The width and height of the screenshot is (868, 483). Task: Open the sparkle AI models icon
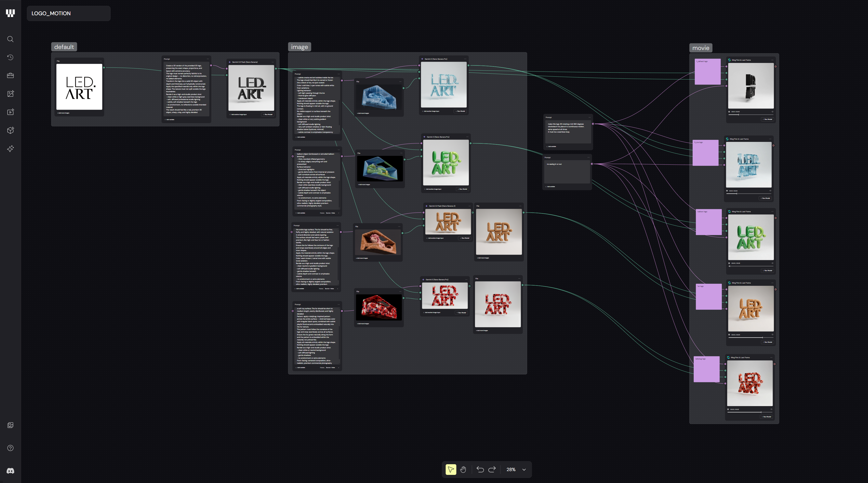point(10,149)
